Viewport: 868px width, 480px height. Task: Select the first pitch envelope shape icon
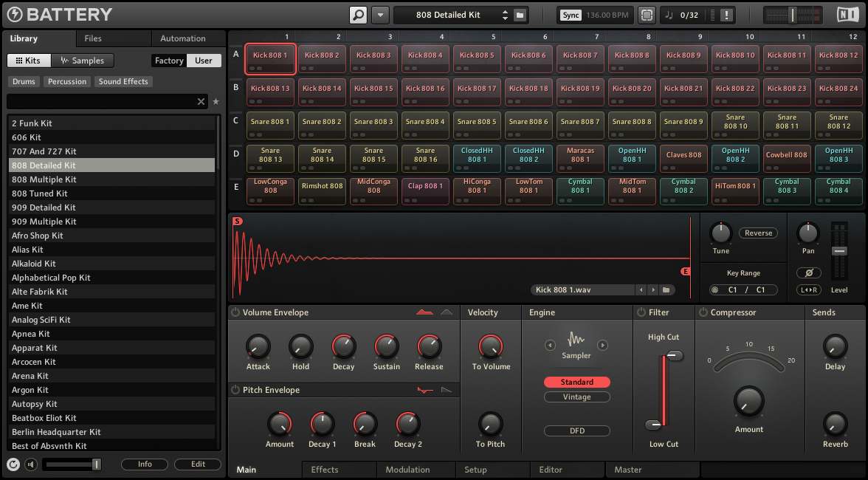point(424,391)
